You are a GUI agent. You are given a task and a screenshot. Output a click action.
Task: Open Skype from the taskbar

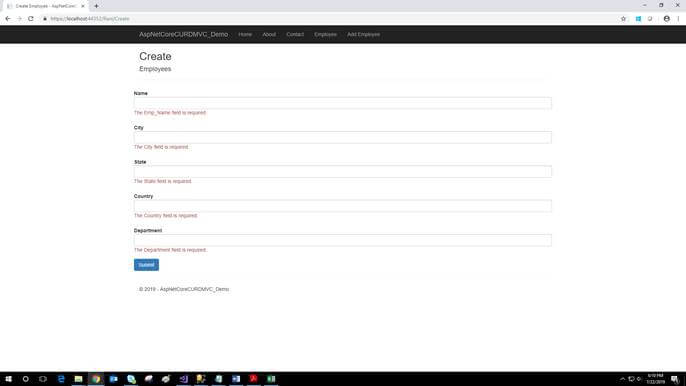point(131,379)
